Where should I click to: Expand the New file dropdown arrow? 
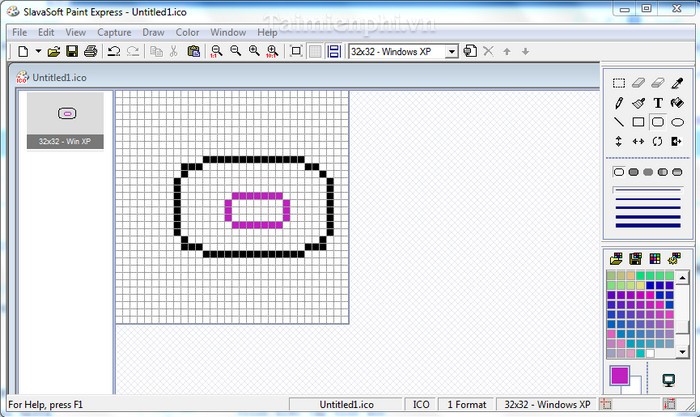coord(38,51)
